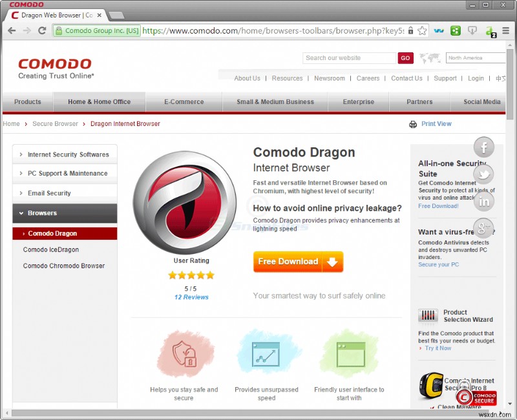Click the Login link

tap(476, 78)
